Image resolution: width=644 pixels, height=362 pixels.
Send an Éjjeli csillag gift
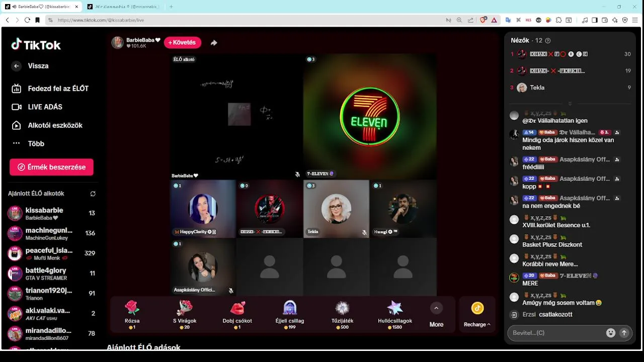coord(290,315)
